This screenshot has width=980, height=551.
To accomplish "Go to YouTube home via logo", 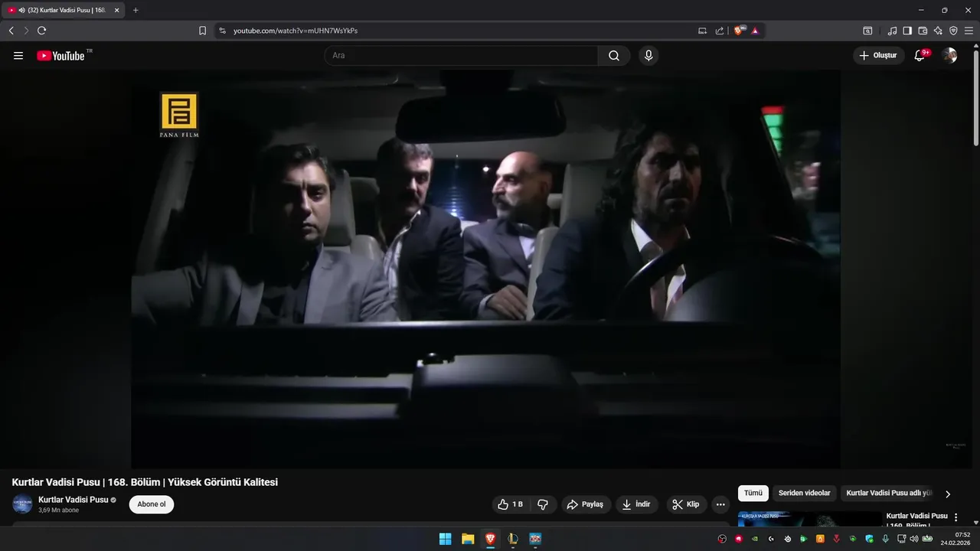I will coord(60,56).
